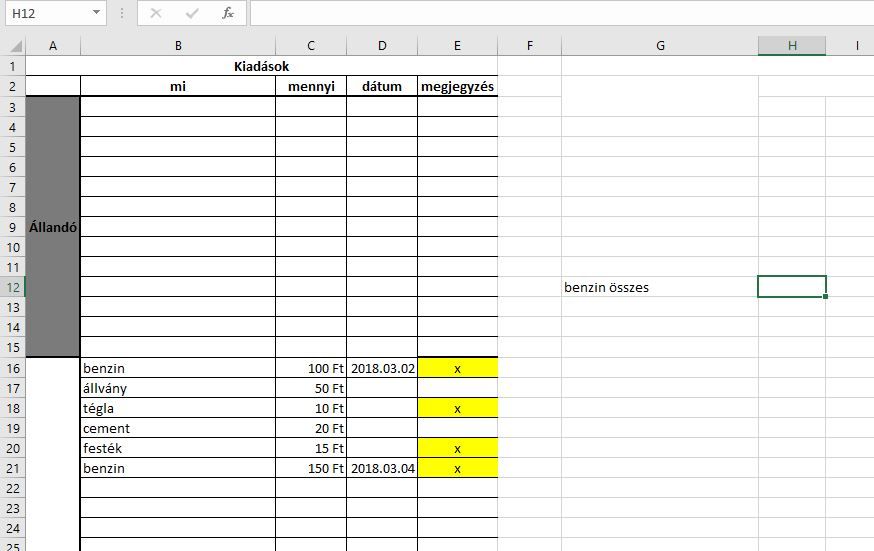
Task: Select column B header
Action: (178, 46)
